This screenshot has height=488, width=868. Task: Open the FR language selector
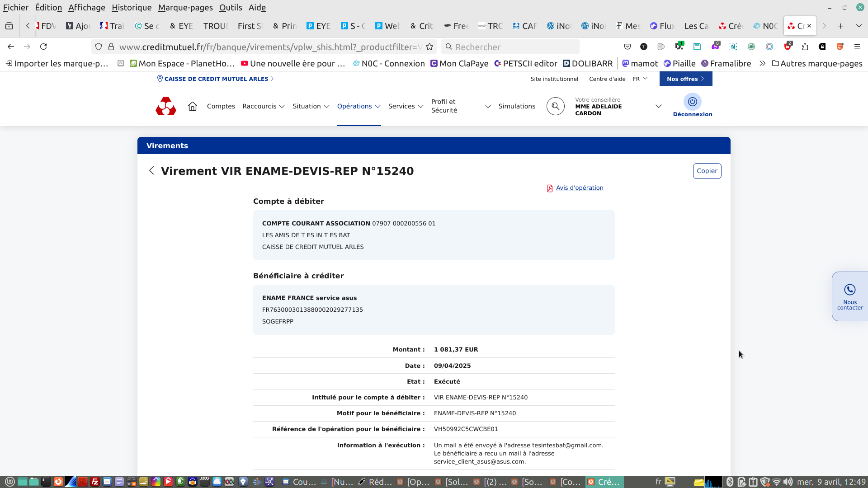point(640,79)
